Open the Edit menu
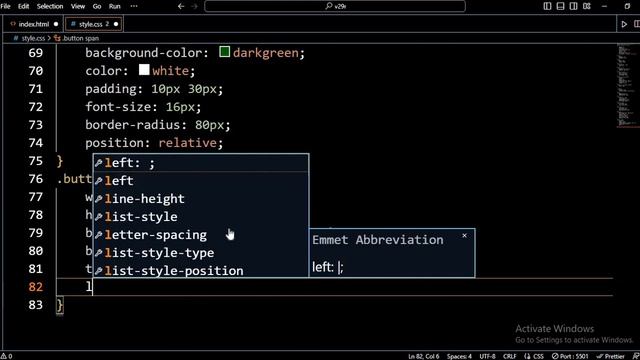640x360 pixels. tap(24, 6)
